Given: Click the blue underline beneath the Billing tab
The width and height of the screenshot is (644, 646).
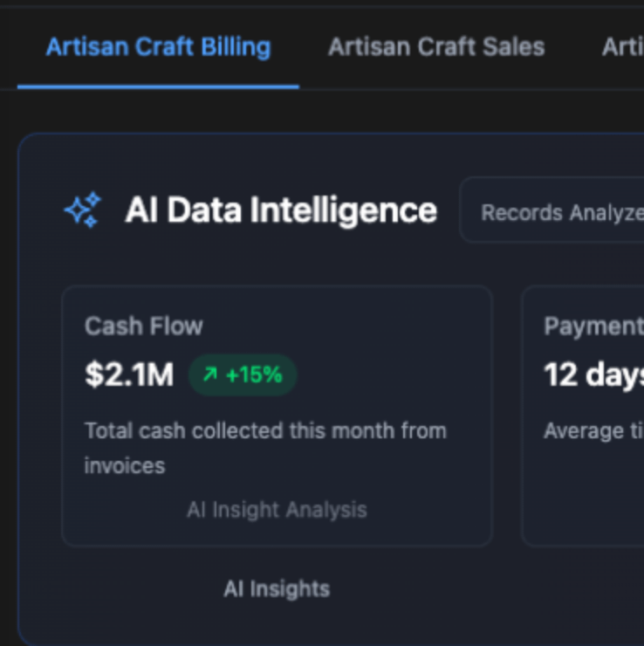Looking at the screenshot, I should (x=158, y=86).
